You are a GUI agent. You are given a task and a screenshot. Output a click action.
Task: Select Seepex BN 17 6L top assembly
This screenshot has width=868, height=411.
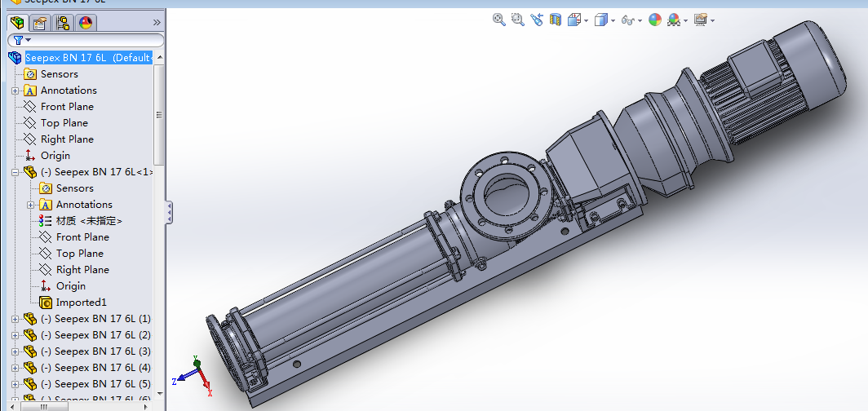tap(89, 58)
